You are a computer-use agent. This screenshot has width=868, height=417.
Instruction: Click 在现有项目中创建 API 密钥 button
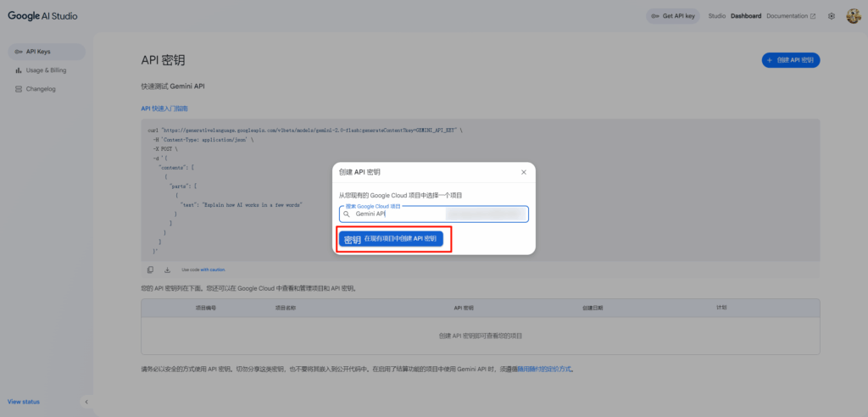tap(392, 239)
